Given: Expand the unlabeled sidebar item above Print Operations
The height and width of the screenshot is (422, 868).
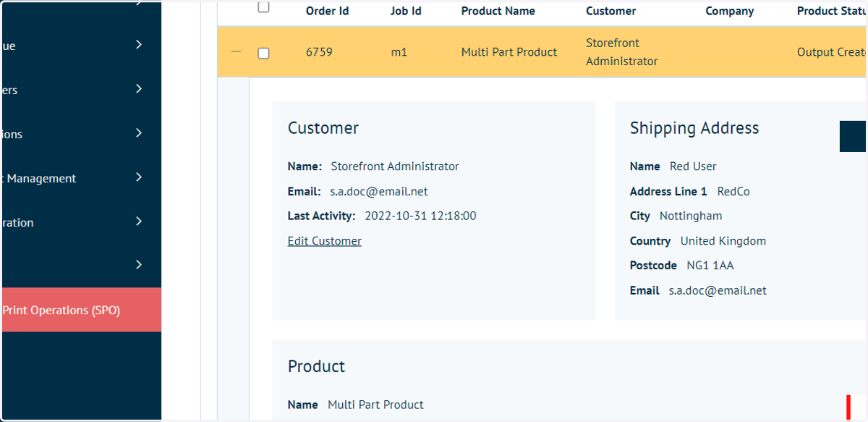Looking at the screenshot, I should click(x=139, y=265).
